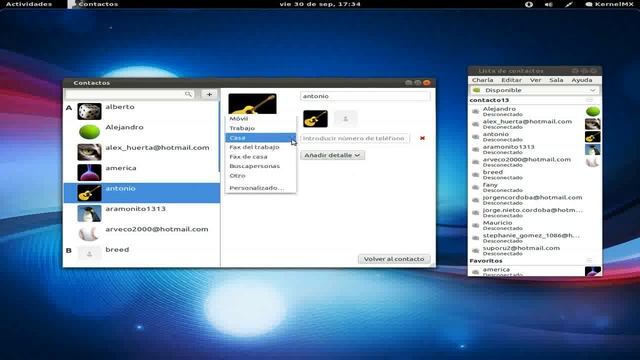640x360 pixels.
Task: Select the Alejandro green ball avatar in Contactos
Action: (x=89, y=132)
